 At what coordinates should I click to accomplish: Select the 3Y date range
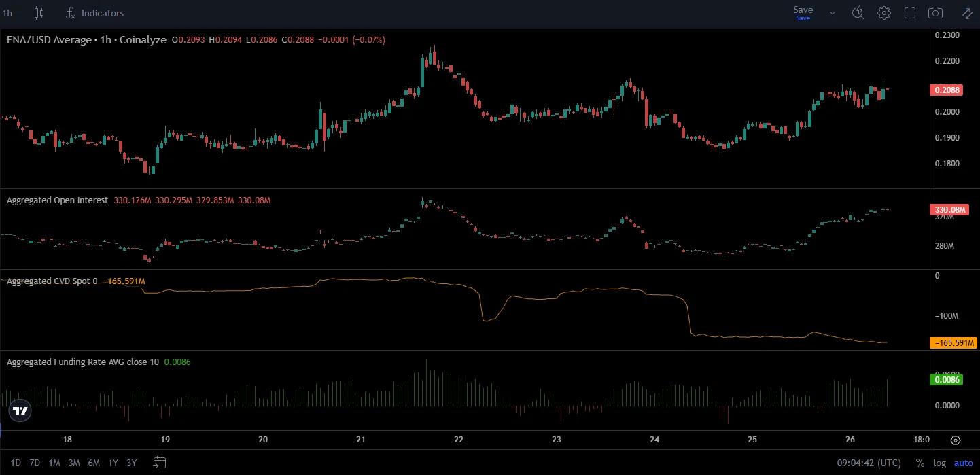(132, 463)
